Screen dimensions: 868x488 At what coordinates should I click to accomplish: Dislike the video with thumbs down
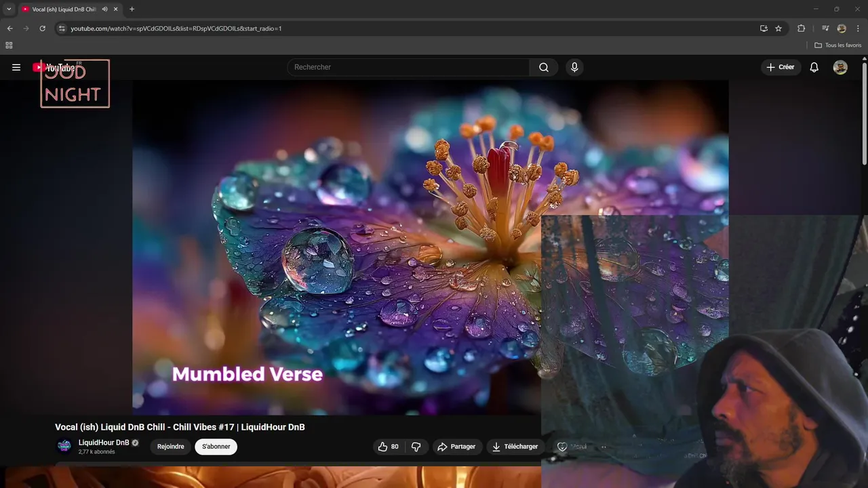tap(416, 447)
